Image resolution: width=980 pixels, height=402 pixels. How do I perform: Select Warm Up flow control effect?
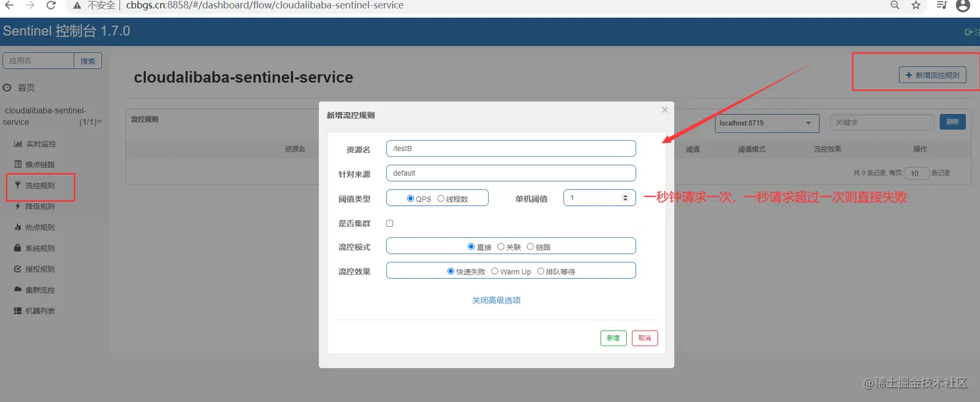(x=495, y=271)
